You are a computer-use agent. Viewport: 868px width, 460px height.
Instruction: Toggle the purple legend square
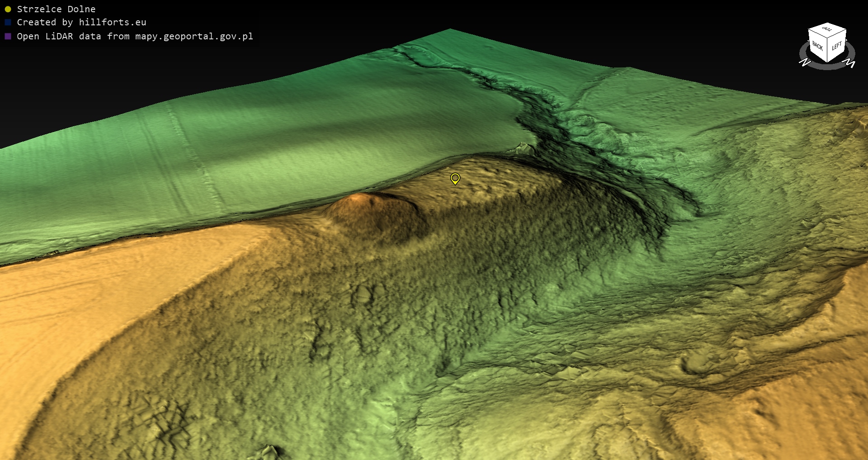click(8, 36)
